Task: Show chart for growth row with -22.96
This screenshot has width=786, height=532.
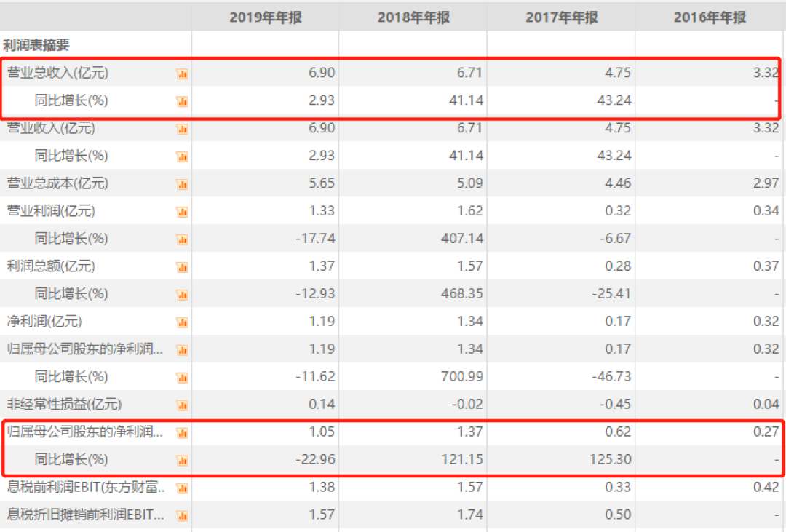Action: coord(182,460)
